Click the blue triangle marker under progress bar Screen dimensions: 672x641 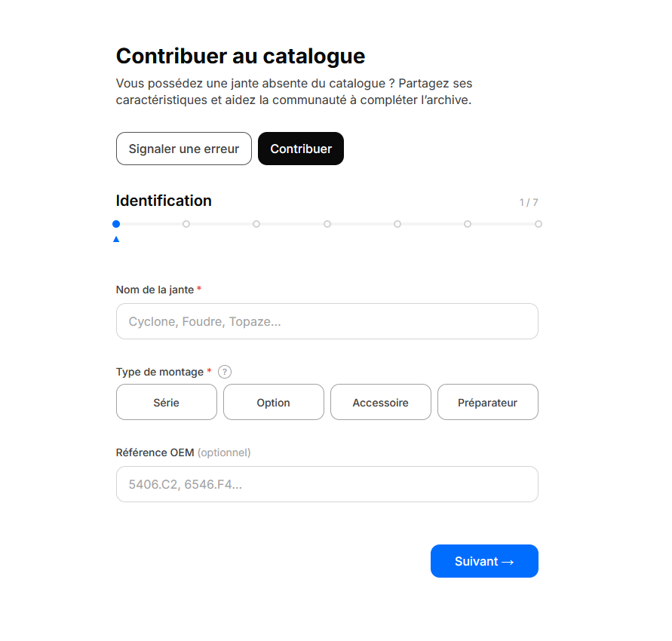116,239
